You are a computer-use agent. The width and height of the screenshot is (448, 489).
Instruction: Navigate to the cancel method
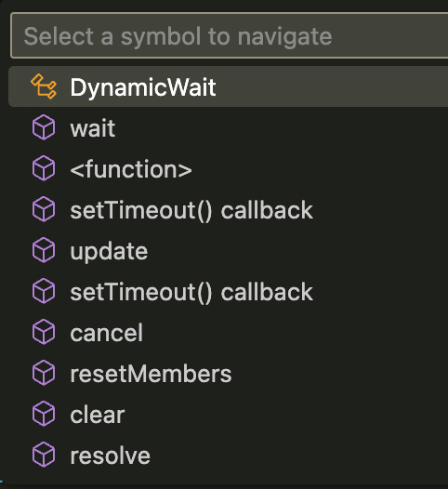click(229, 332)
